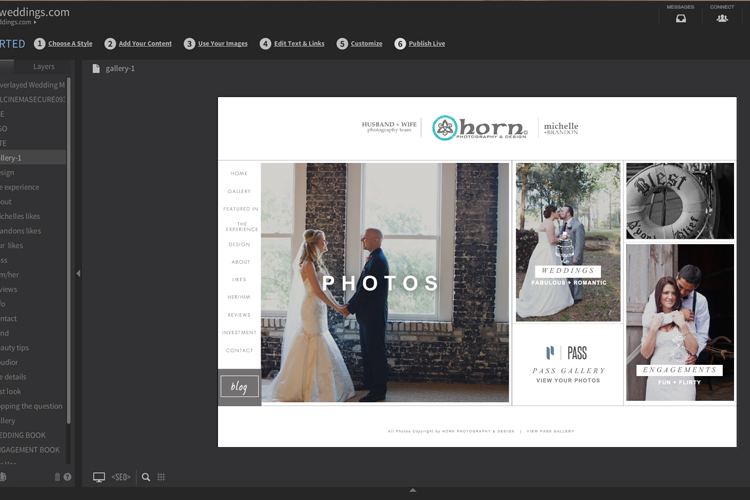The width and height of the screenshot is (750, 500).
Task: Open the Publish Live step link
Action: pyautogui.click(x=427, y=44)
